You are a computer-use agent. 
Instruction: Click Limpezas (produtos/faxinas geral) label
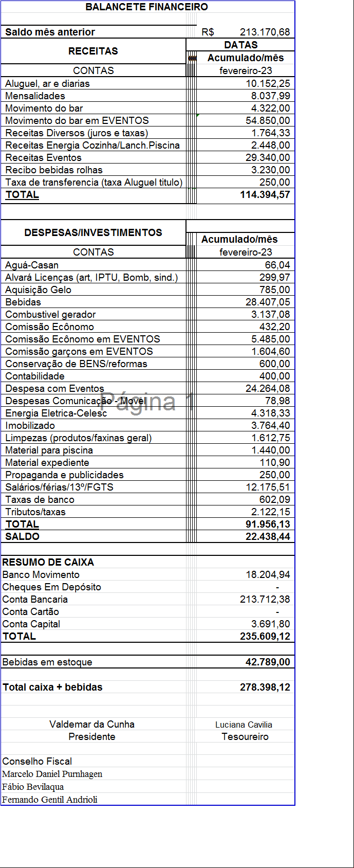click(79, 438)
